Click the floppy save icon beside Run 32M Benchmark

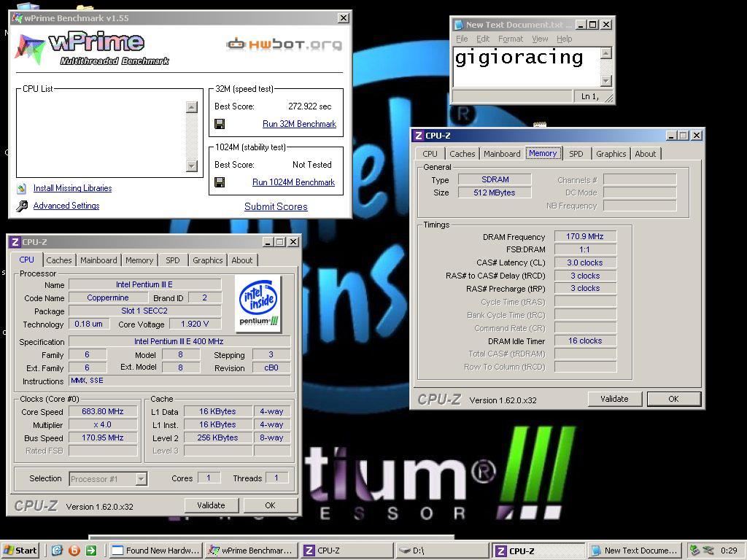coord(220,124)
